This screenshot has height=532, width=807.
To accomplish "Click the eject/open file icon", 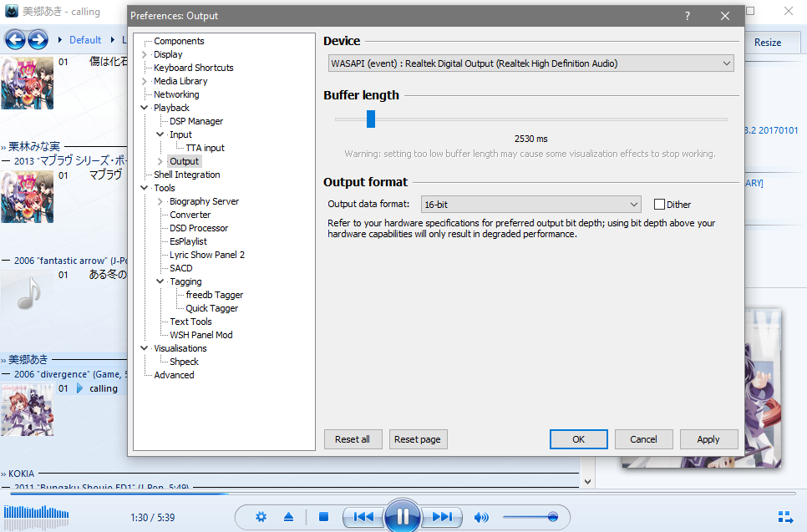I will pos(288,517).
